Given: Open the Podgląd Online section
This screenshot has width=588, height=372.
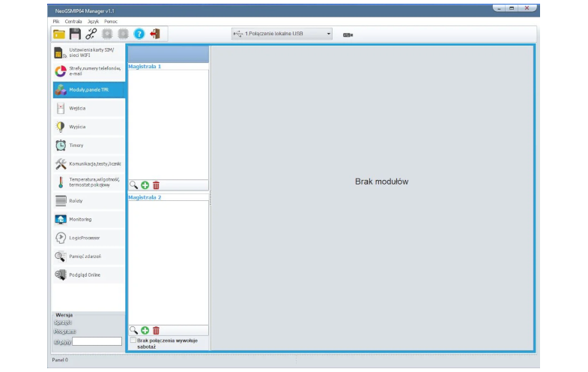Looking at the screenshot, I should (89, 274).
